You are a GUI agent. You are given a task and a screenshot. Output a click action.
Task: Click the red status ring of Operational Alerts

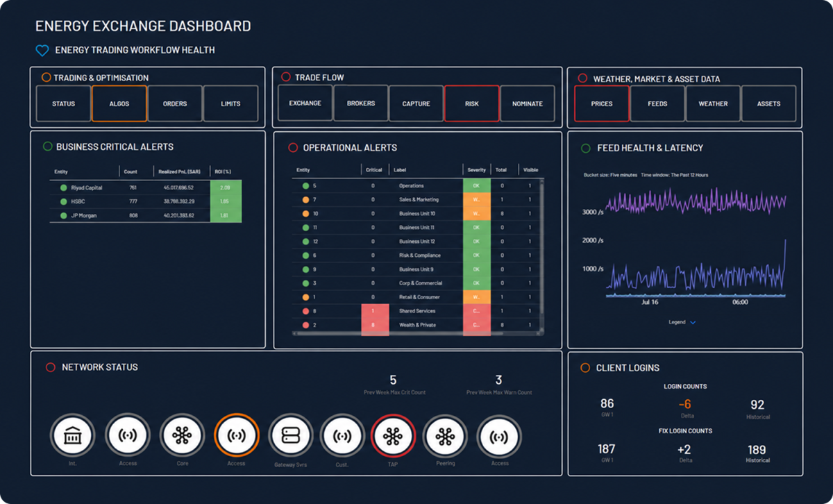click(293, 147)
